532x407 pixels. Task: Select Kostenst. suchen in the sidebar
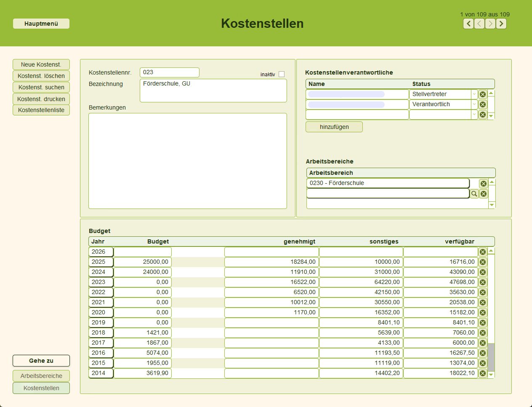[x=41, y=87]
